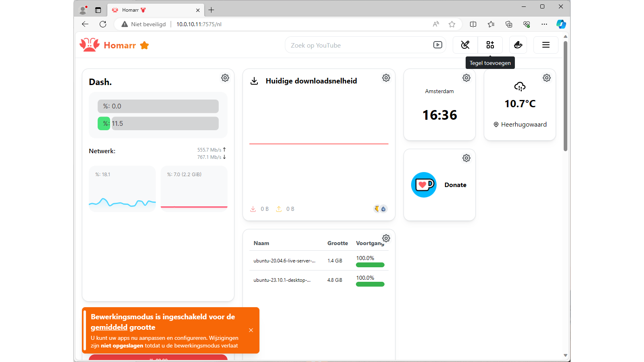Click the Grootte column header
Image resolution: width=644 pixels, height=362 pixels.
pyautogui.click(x=338, y=243)
